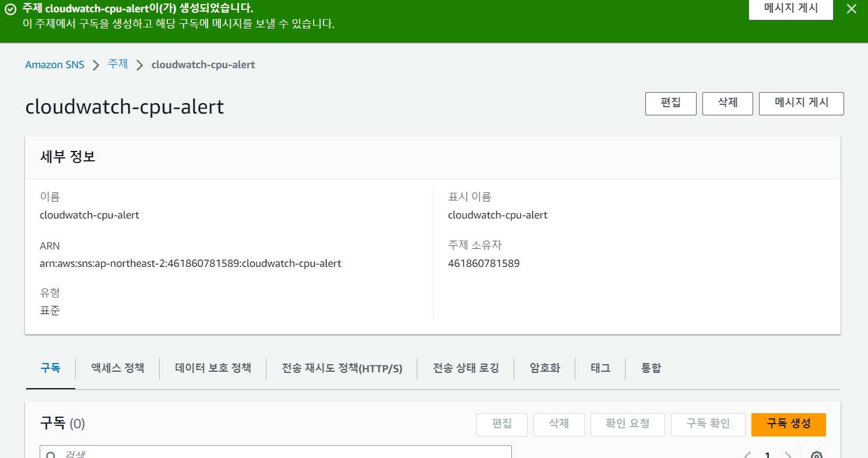Click 편집 button for the topic

[x=670, y=103]
